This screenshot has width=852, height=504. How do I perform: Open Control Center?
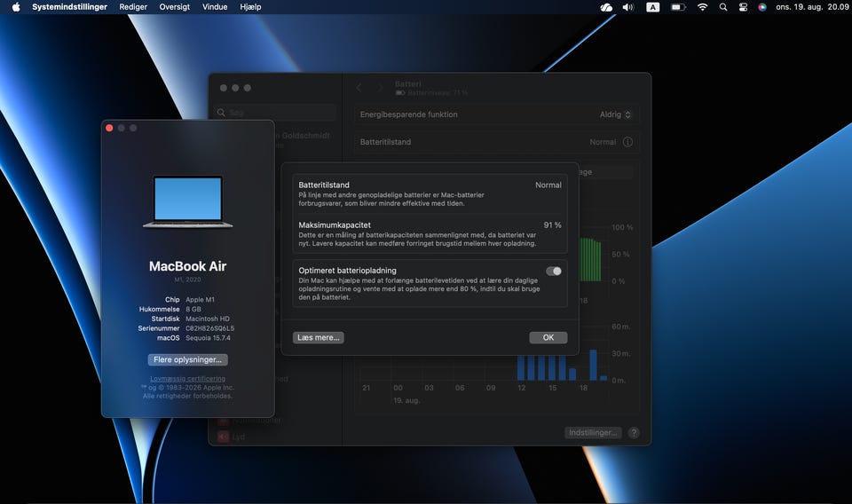click(x=744, y=7)
